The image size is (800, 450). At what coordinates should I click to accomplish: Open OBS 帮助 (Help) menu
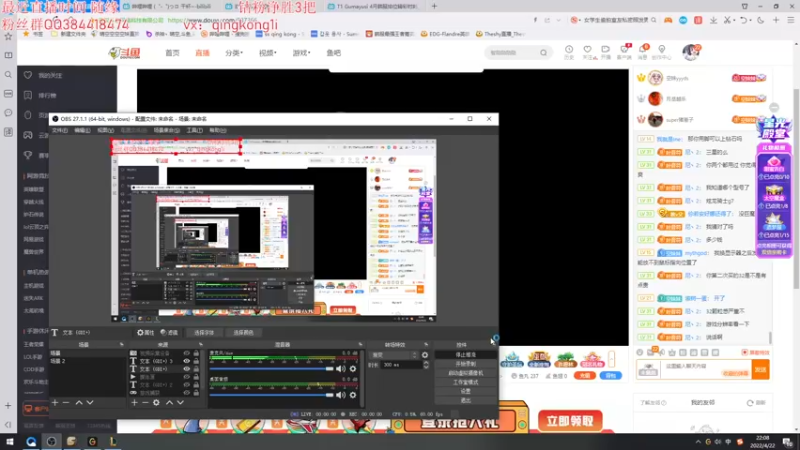[x=217, y=131]
